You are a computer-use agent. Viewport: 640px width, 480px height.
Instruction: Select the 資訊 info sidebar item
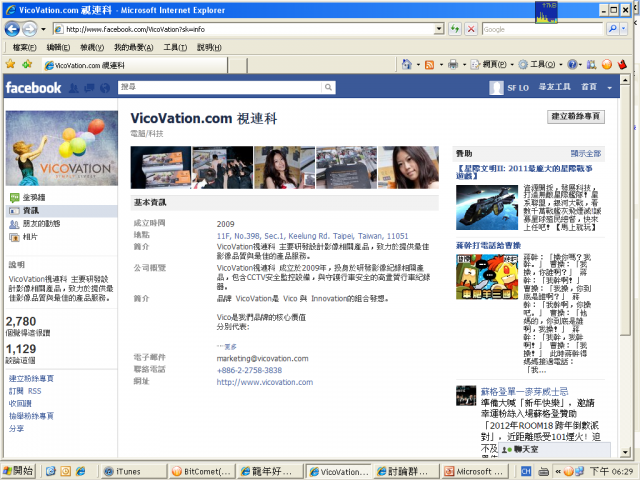tap(61, 211)
